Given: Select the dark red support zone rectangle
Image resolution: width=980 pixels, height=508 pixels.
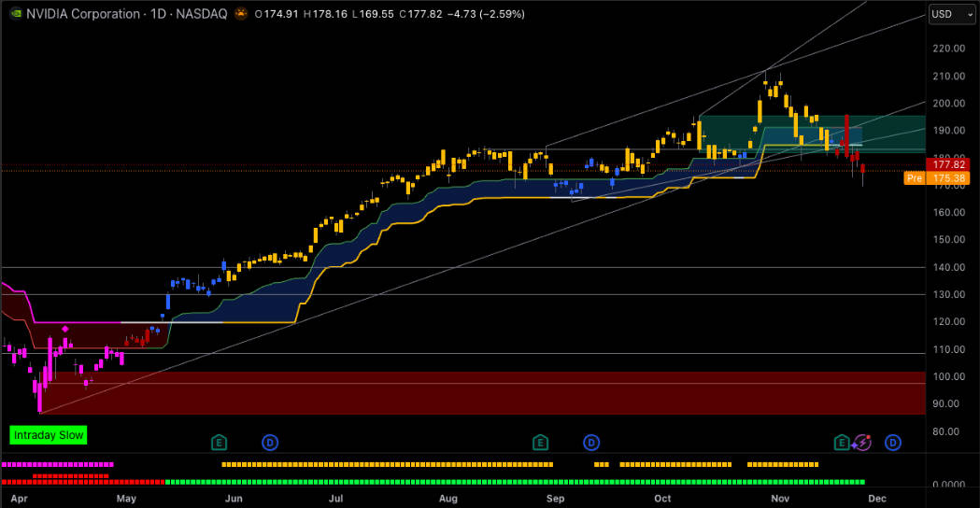Looking at the screenshot, I should click(x=467, y=392).
